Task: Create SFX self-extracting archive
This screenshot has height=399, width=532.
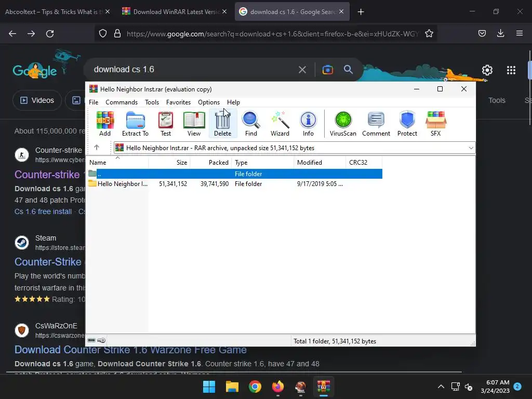Action: tap(436, 124)
